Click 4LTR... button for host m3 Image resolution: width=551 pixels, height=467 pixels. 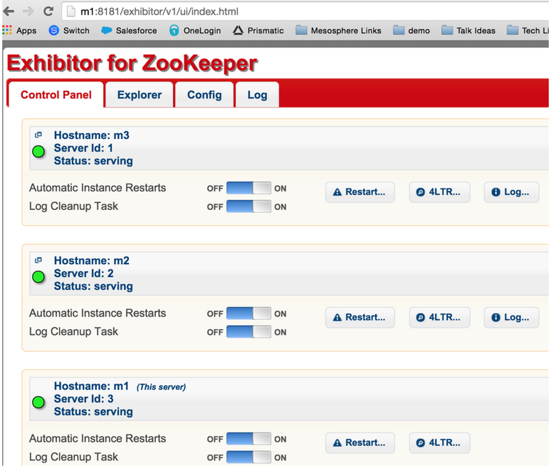coord(439,192)
